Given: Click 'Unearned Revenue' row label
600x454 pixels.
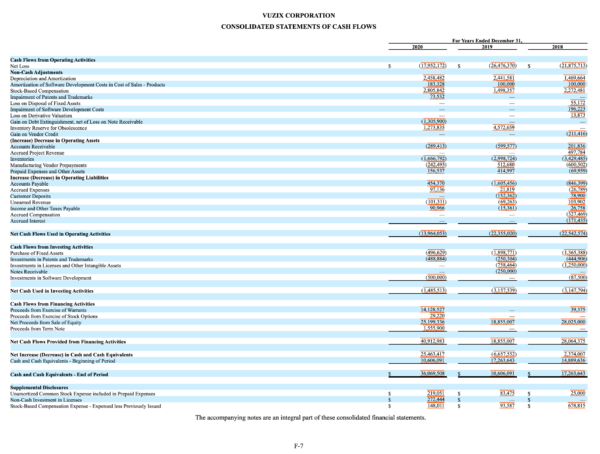Looking at the screenshot, I should (30, 202).
